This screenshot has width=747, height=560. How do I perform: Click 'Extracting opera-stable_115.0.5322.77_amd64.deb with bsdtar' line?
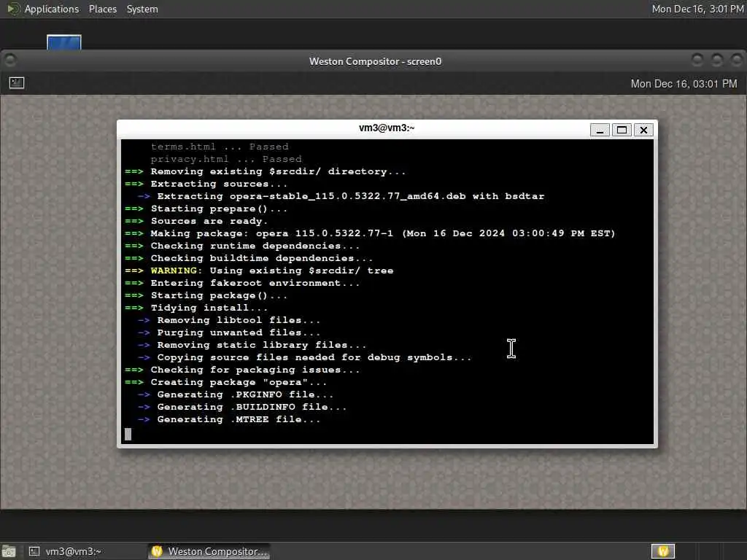[341, 196]
